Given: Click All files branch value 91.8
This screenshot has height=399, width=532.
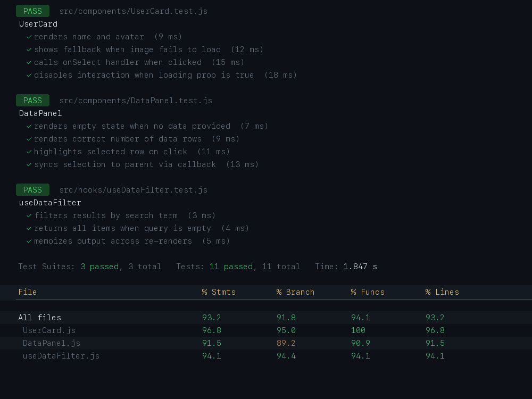Looking at the screenshot, I should (286, 318).
